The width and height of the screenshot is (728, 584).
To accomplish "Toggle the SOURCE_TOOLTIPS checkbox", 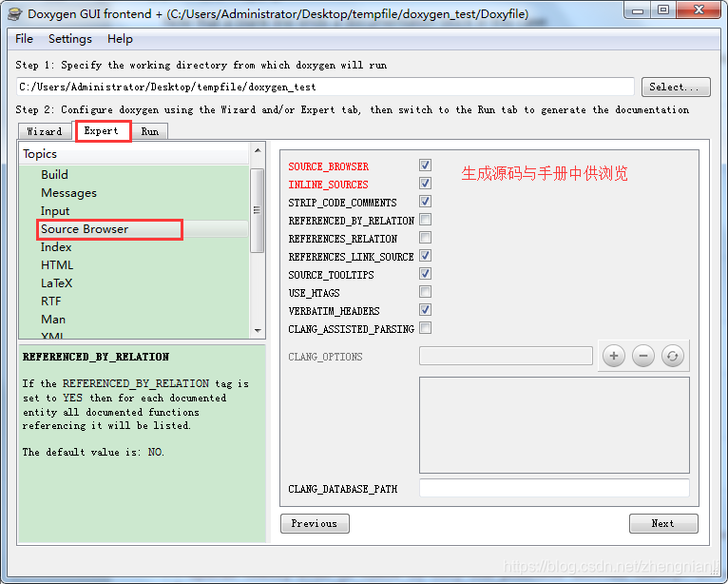I will pos(425,274).
